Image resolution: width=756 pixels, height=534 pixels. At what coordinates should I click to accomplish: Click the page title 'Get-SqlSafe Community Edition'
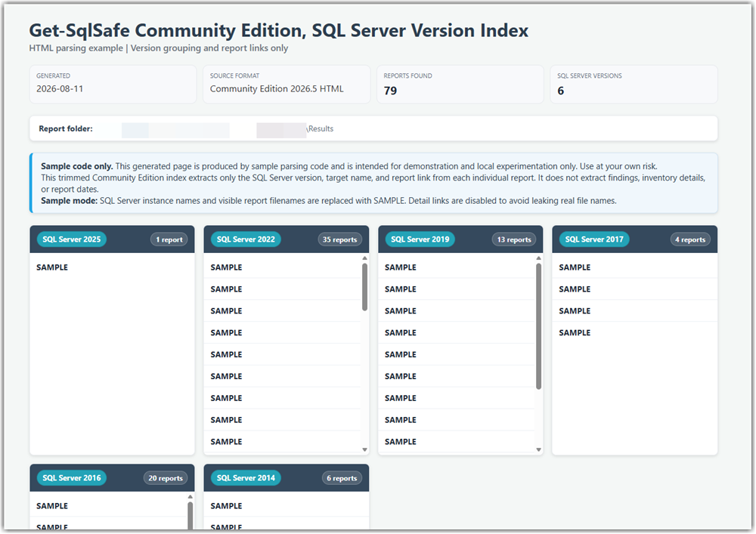(x=166, y=30)
